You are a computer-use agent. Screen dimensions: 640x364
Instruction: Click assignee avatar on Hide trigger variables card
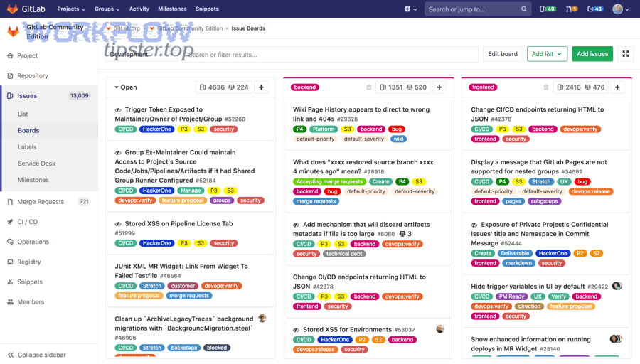617,286
